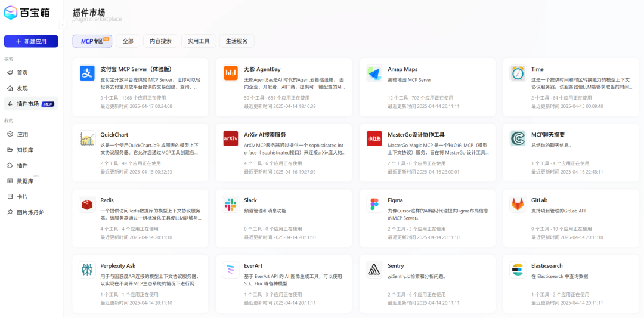Click the Redis red cube icon
Screen dimensions: 644x318
point(87,204)
